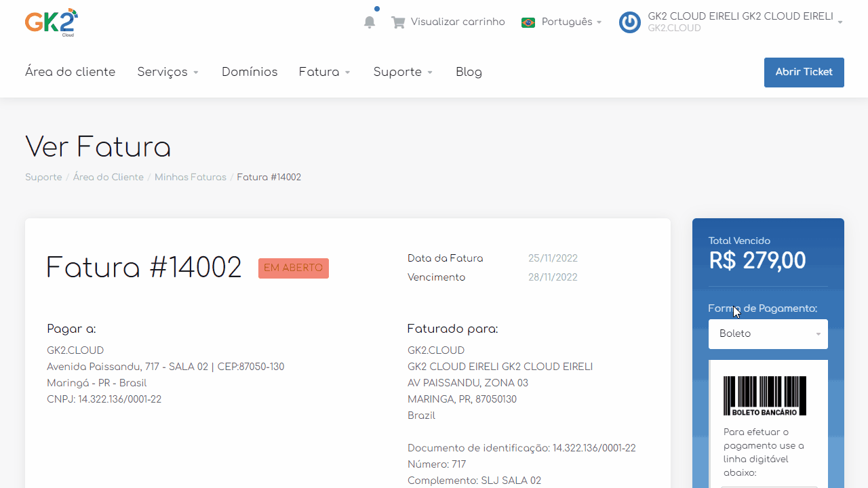Viewport: 868px width, 488px height.
Task: Click the Número: 717 line
Action: 437,464
